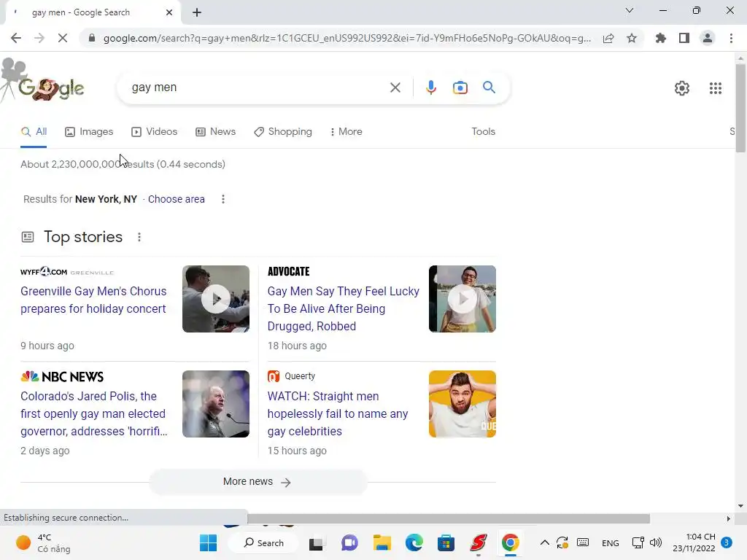
Task: Click the address bar URL
Action: coord(347,38)
